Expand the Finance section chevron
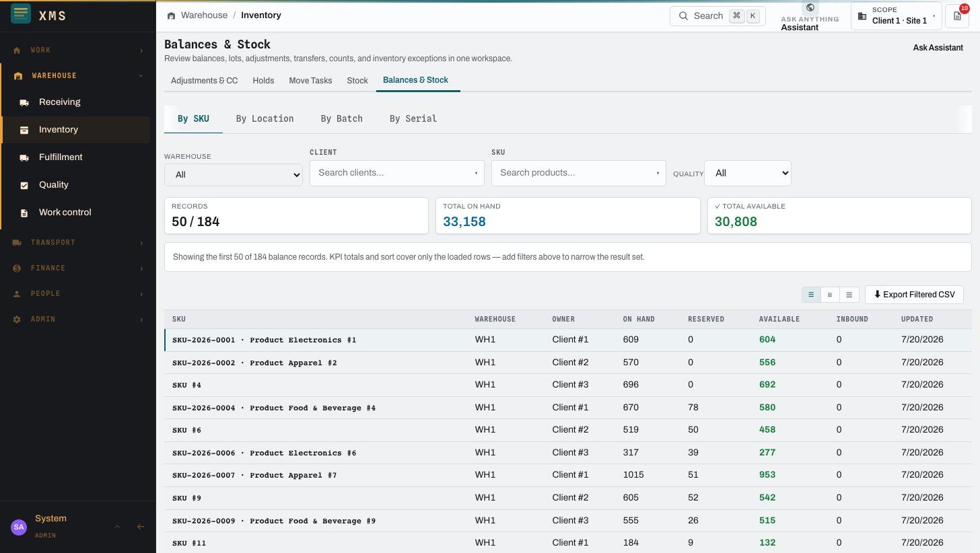This screenshot has height=553, width=980. 141,268
